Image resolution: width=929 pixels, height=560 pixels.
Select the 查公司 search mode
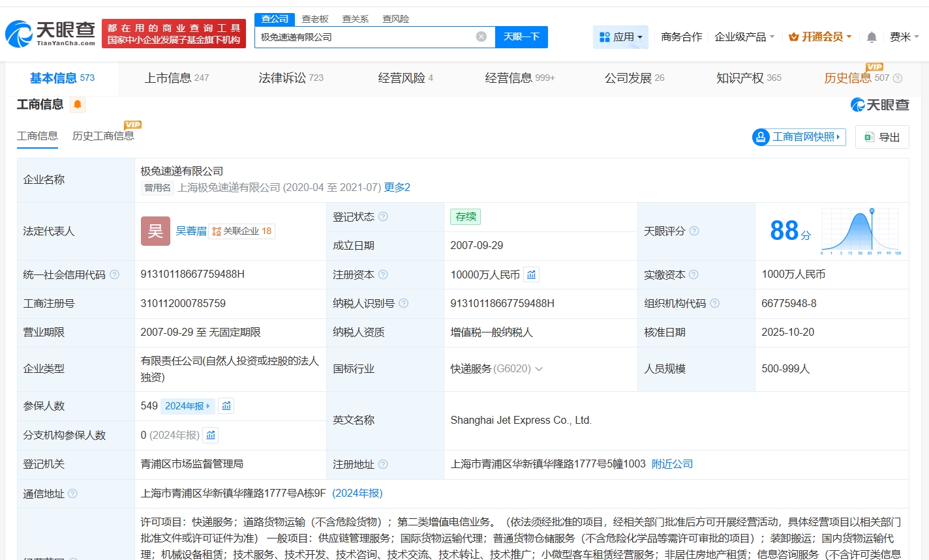tap(275, 19)
